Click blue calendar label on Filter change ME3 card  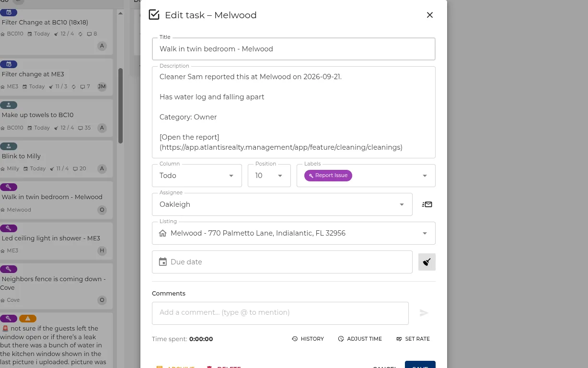tap(9, 64)
